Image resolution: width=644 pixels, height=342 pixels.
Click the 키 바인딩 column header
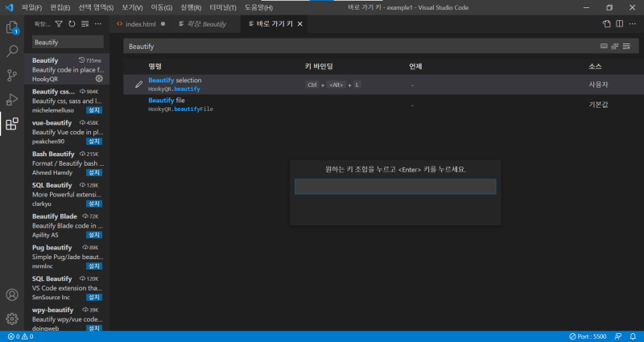click(x=318, y=66)
